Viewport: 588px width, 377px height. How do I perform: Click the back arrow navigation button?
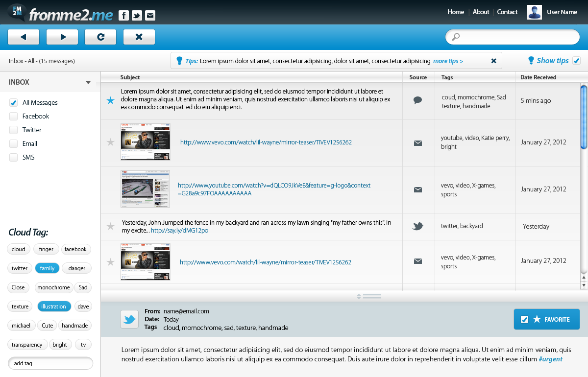point(23,37)
